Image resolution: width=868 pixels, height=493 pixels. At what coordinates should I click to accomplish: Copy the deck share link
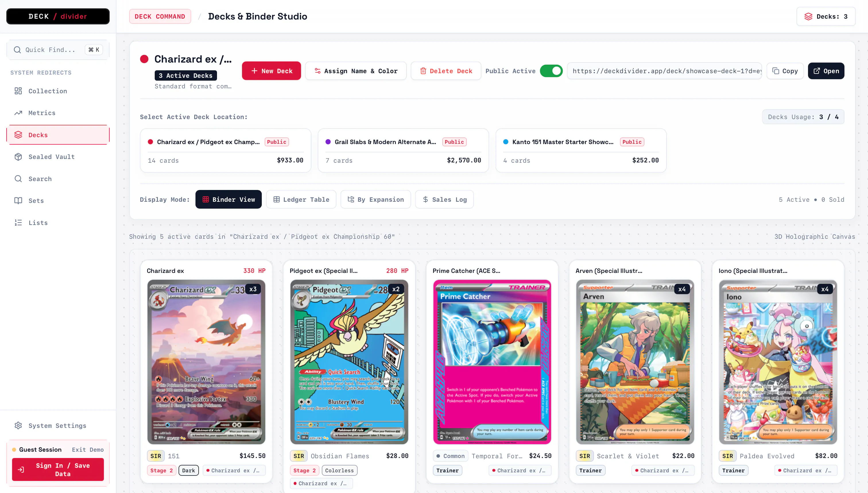pos(785,71)
